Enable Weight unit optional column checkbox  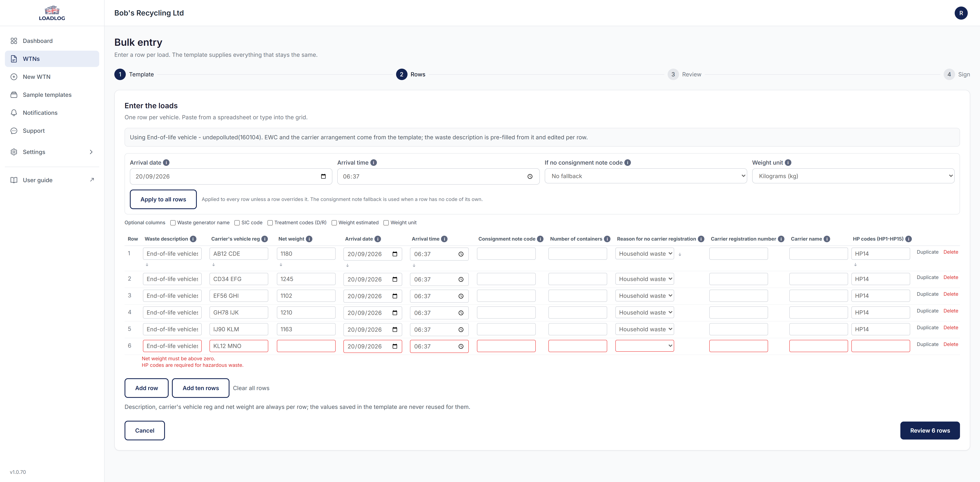[x=386, y=223]
